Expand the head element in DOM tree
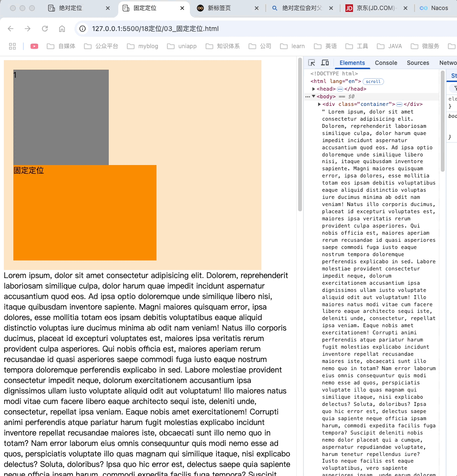 [314, 89]
